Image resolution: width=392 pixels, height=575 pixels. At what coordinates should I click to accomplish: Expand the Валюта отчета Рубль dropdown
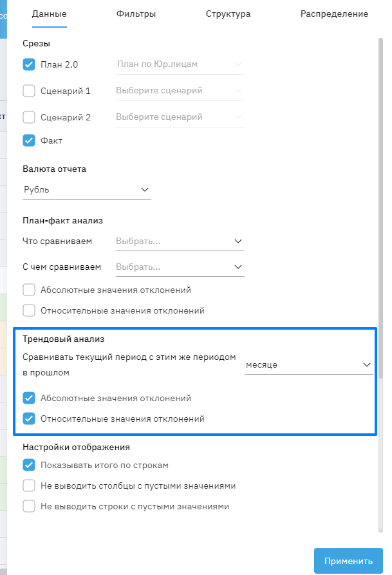[86, 190]
